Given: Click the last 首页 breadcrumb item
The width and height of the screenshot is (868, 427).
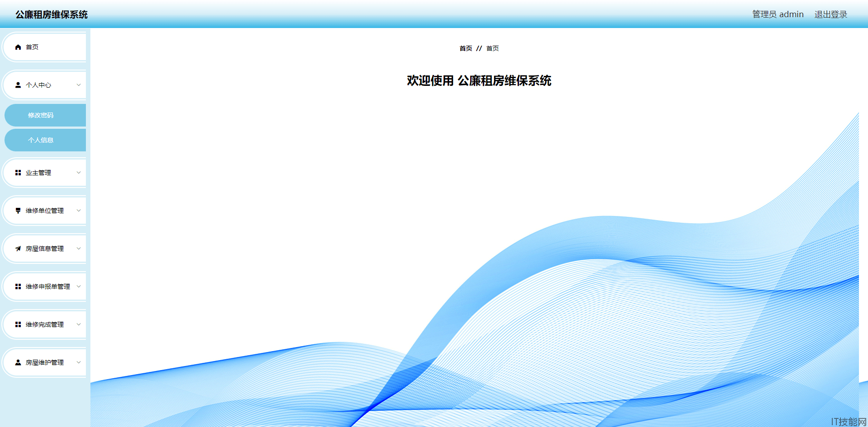Looking at the screenshot, I should 492,48.
